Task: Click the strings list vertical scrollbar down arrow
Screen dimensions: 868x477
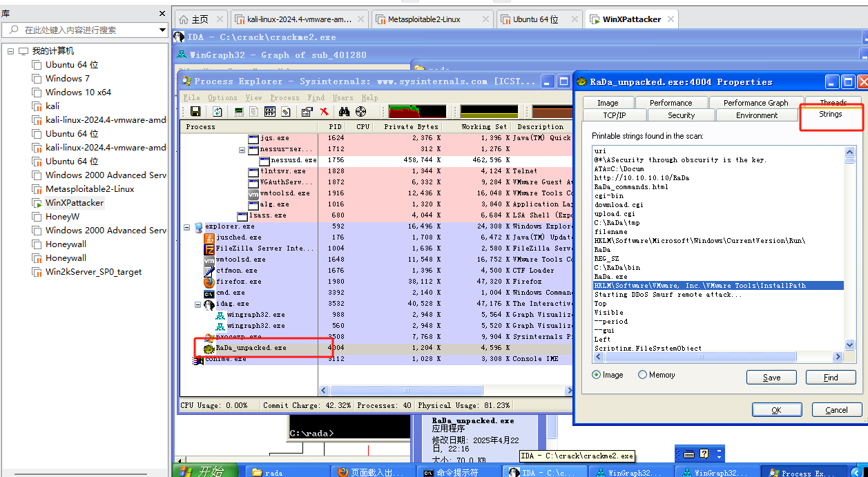Action: coord(850,345)
